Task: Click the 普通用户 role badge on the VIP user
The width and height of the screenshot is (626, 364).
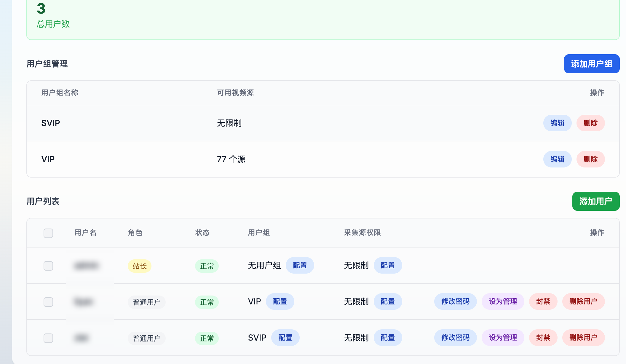Action: pos(146,302)
